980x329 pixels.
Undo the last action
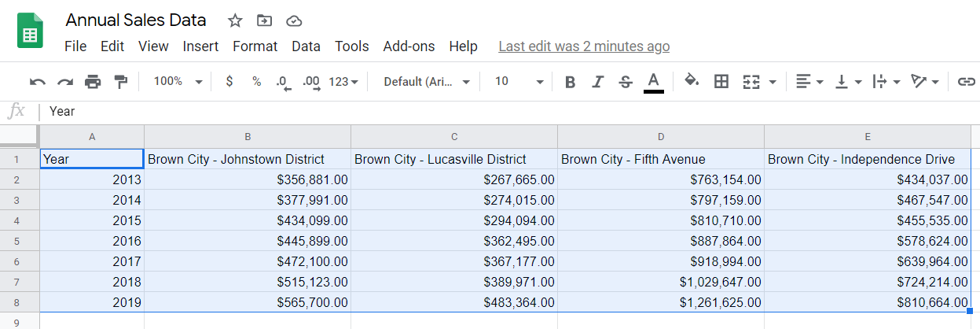38,82
